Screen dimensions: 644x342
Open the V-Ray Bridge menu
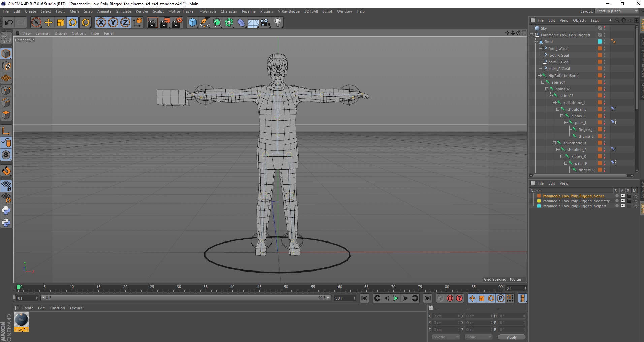tap(289, 11)
